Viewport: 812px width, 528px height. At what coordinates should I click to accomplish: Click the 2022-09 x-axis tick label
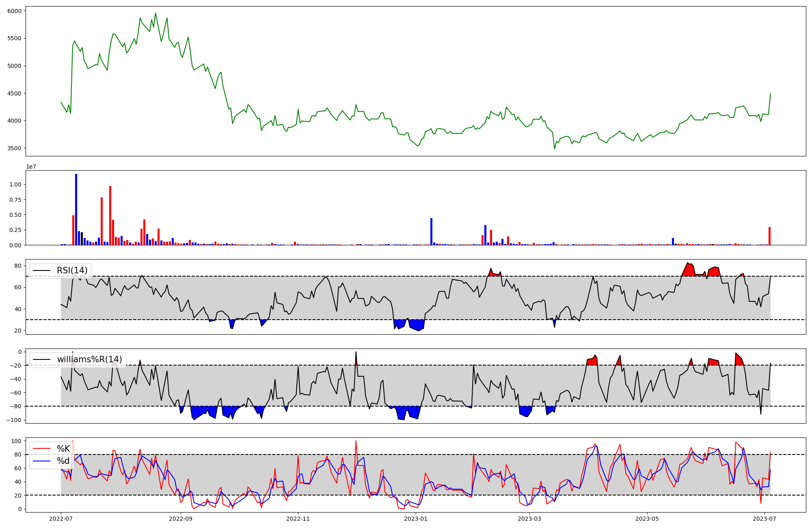pyautogui.click(x=180, y=519)
